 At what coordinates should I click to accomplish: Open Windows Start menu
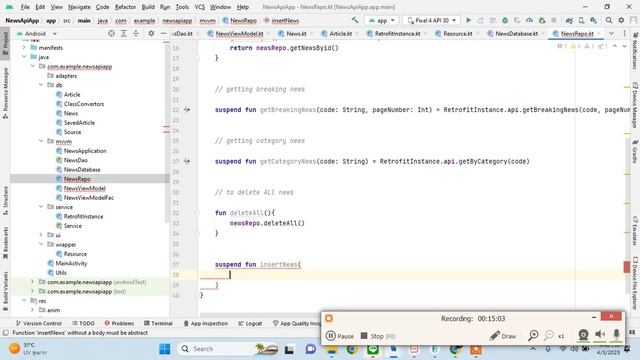[164, 349]
